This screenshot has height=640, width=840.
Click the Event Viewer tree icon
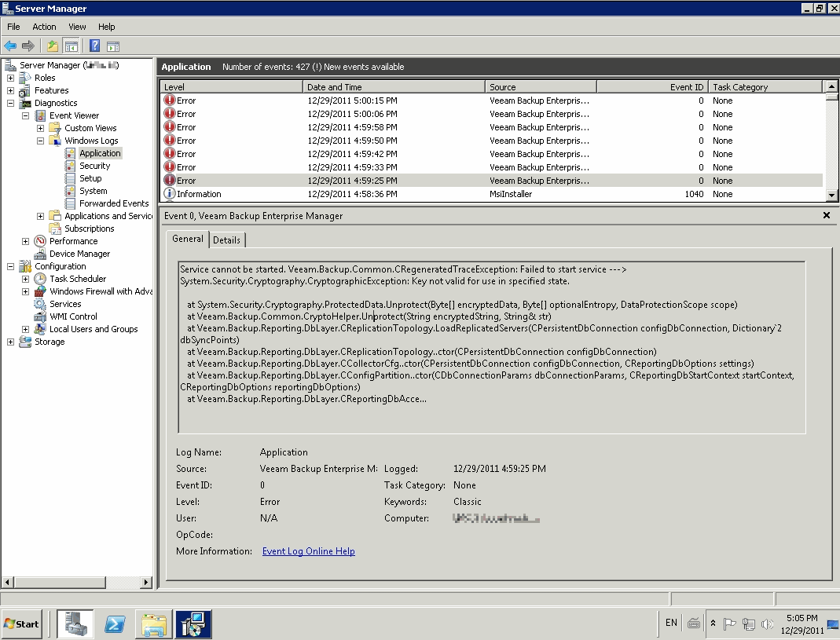[40, 115]
